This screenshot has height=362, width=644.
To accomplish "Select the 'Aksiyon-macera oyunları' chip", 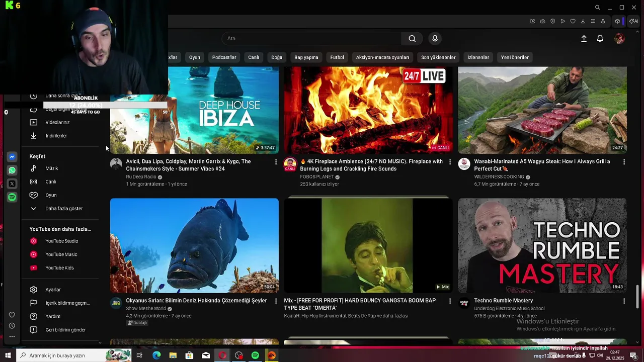I will [x=382, y=57].
